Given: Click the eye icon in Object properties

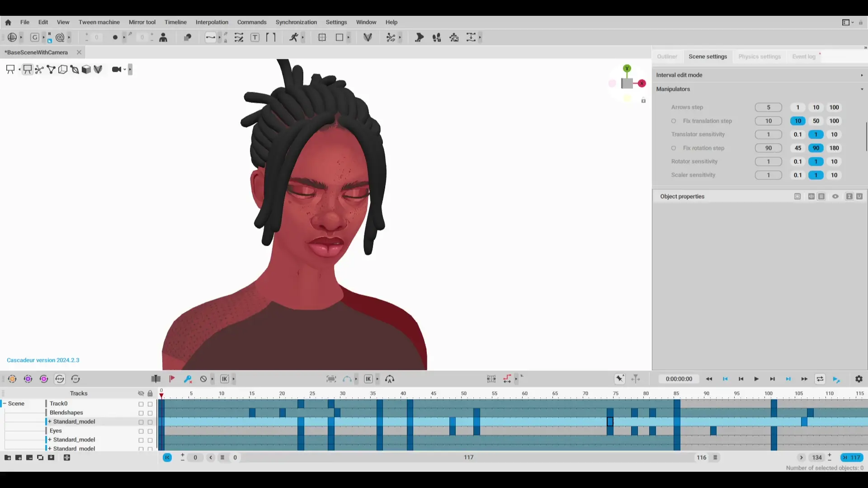Looking at the screenshot, I should click(835, 197).
